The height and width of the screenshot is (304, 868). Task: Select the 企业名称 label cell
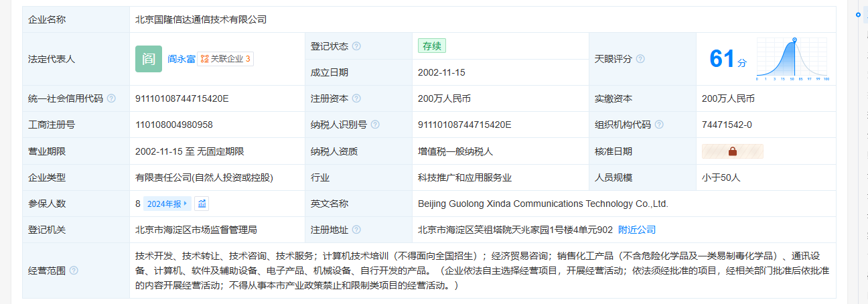click(76, 19)
